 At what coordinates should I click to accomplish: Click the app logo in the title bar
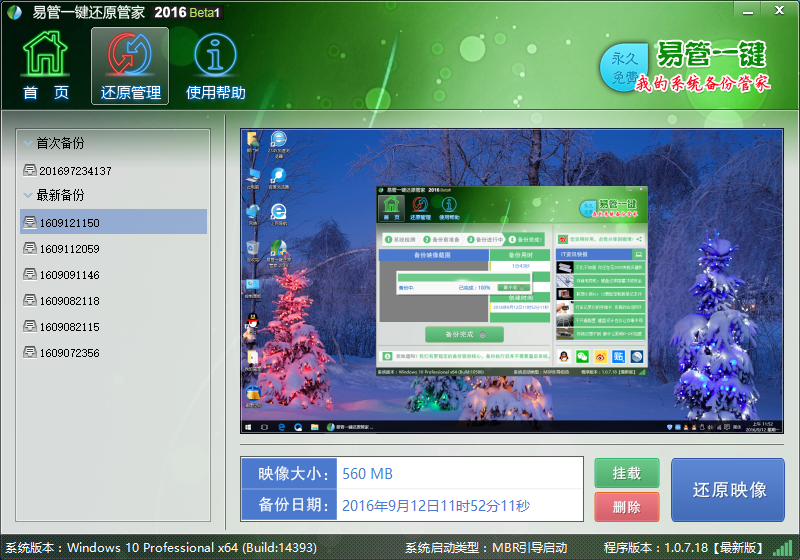(15, 12)
